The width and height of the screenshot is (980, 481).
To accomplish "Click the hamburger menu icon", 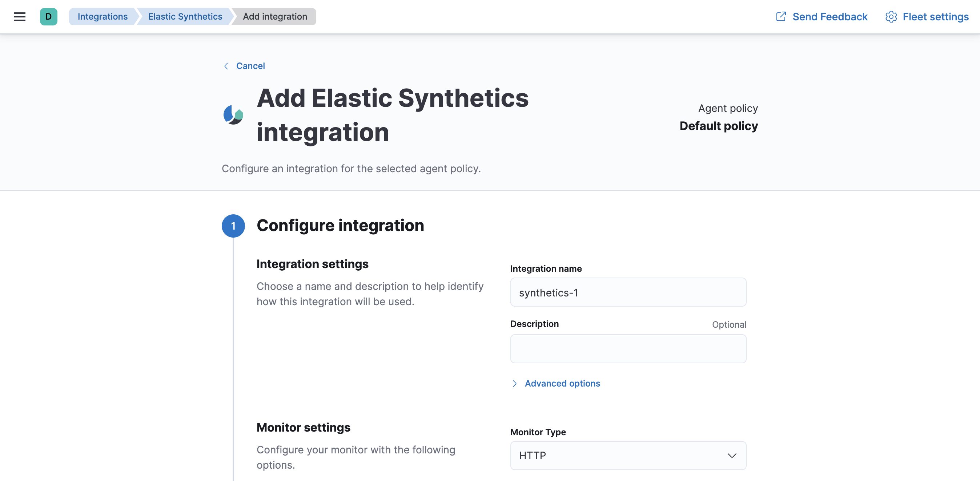I will pos(20,17).
